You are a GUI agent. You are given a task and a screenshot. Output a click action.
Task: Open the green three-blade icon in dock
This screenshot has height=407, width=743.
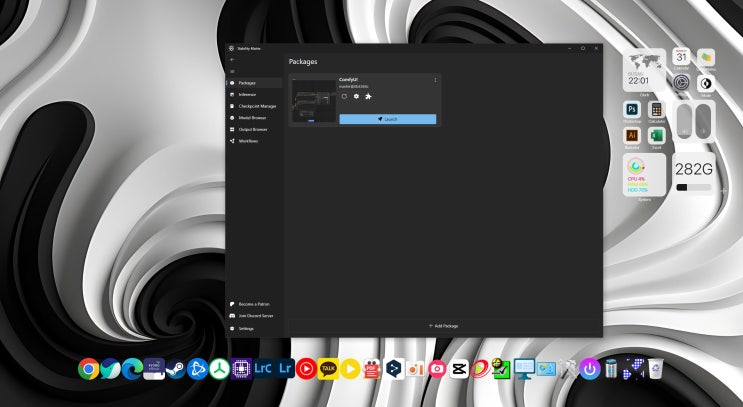coord(219,369)
